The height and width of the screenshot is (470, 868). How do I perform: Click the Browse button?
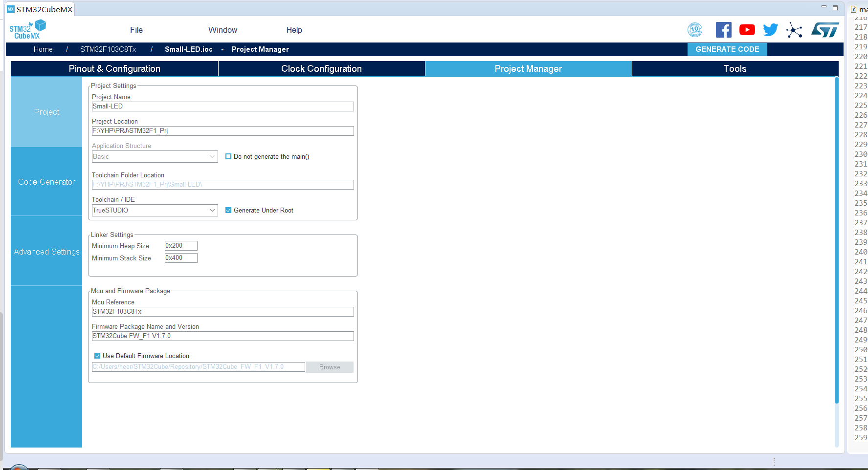330,367
